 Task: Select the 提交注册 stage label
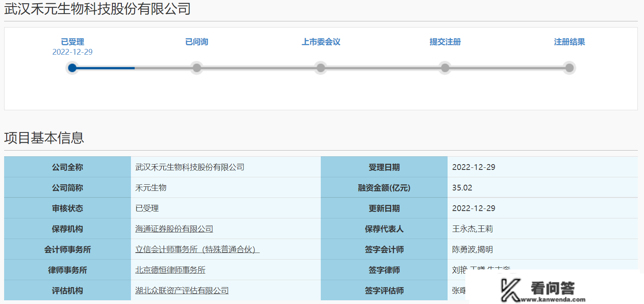[x=445, y=42]
